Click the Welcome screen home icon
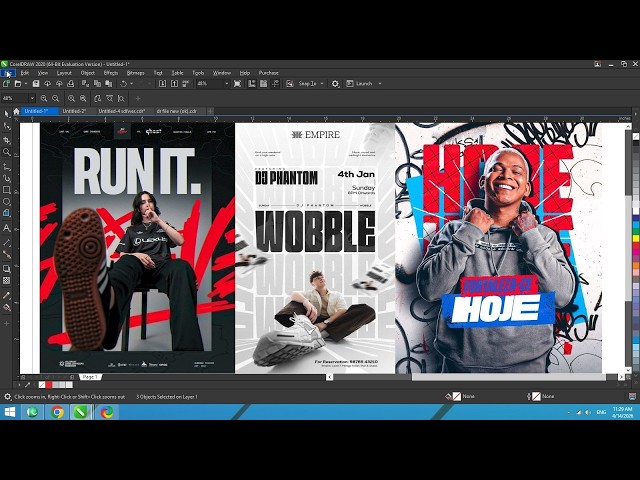This screenshot has width=640, height=480. [16, 111]
